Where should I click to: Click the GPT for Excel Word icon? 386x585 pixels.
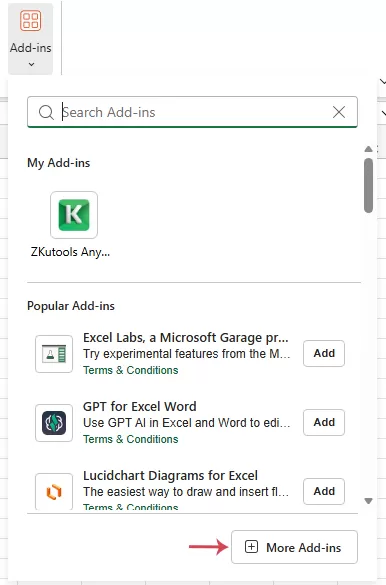coord(54,423)
